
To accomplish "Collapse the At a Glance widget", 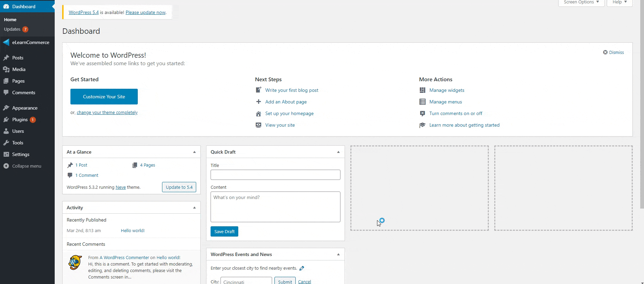I will pos(194,152).
